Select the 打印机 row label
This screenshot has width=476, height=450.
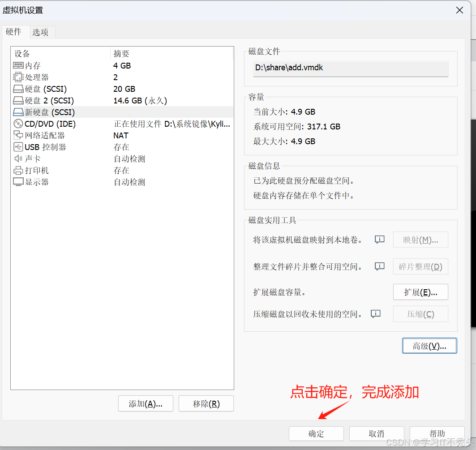(x=37, y=170)
